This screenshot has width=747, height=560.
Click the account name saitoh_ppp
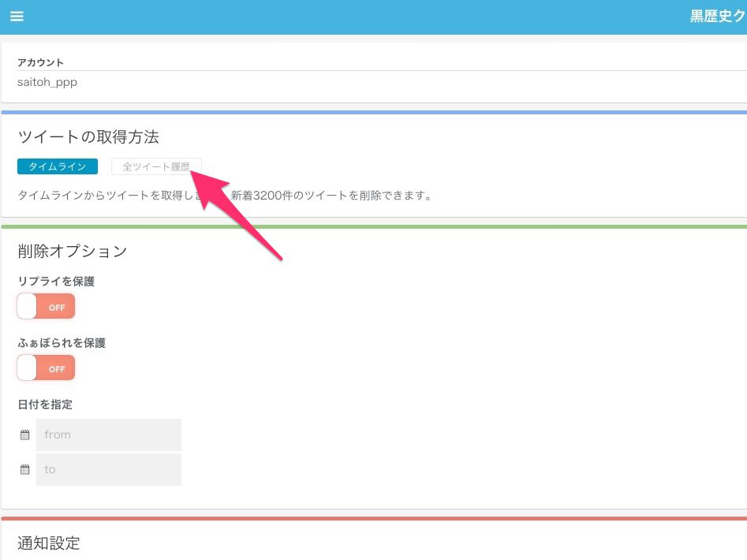(x=47, y=82)
